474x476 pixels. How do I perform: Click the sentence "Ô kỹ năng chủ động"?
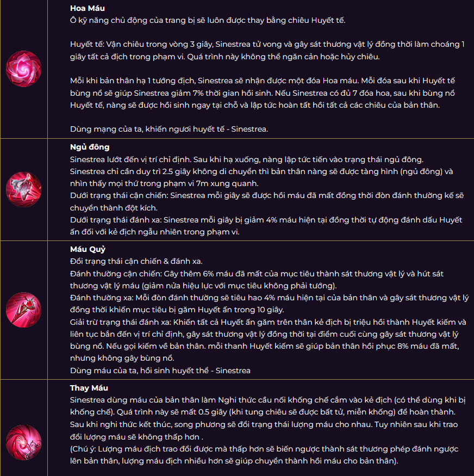coord(208,21)
